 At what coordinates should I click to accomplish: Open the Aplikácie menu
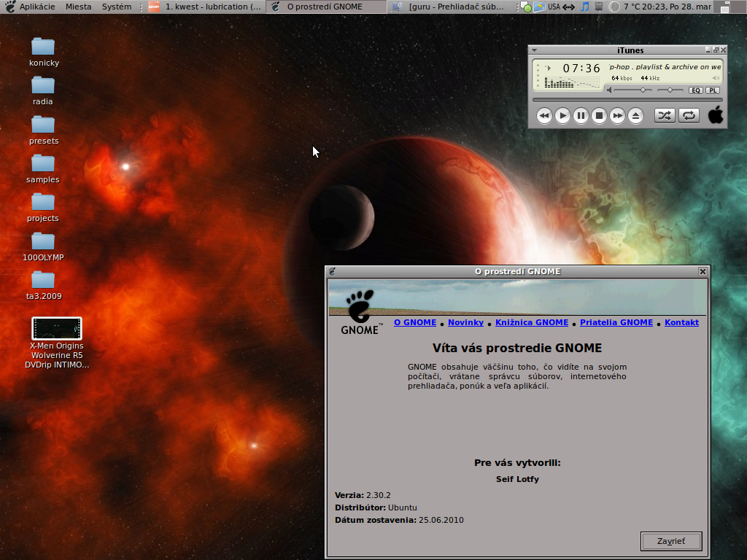[37, 7]
